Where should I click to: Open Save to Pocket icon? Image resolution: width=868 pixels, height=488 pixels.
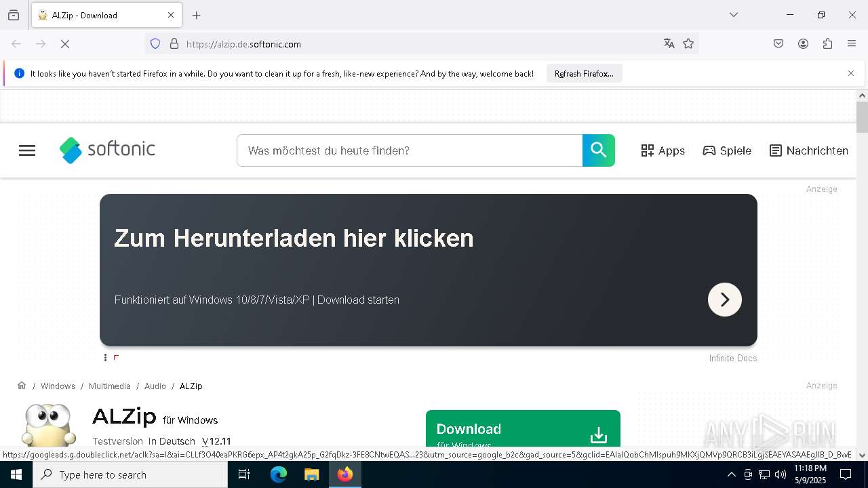pos(778,44)
